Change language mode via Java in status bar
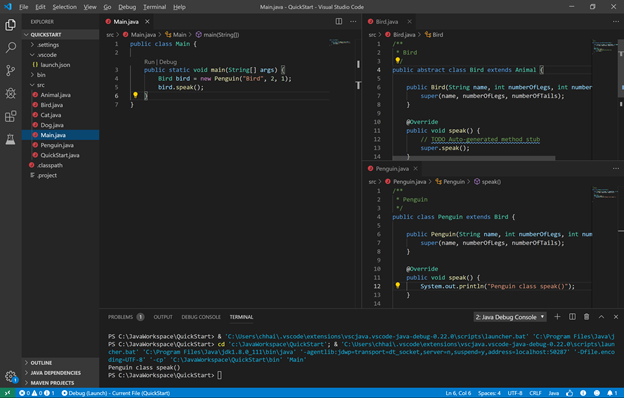This screenshot has height=398, width=624. pyautogui.click(x=554, y=393)
